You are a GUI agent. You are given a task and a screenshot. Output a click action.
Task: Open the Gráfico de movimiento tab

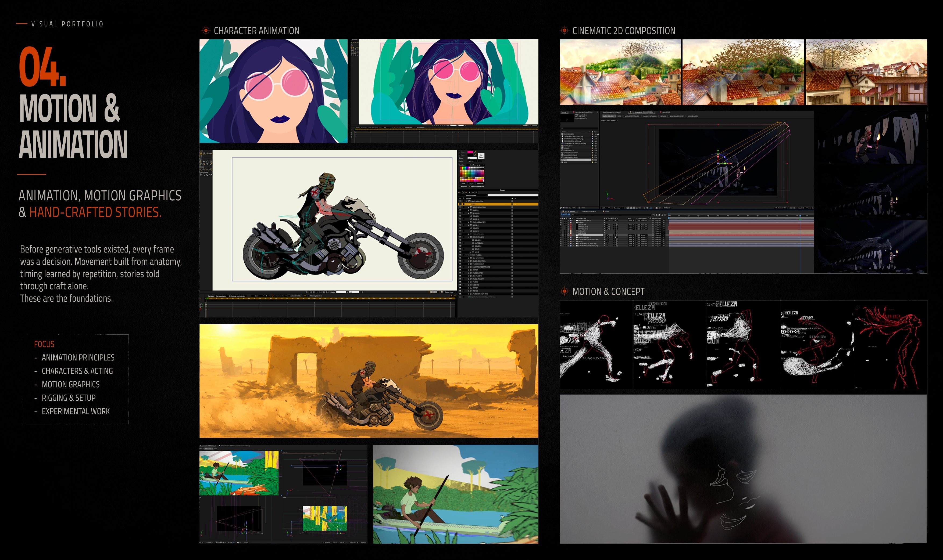[x=237, y=296]
